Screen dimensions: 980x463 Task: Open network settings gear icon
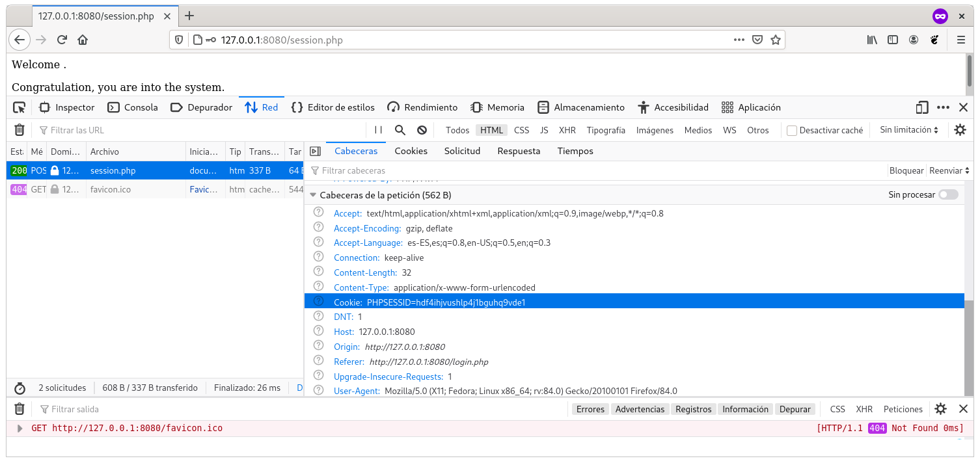960,130
